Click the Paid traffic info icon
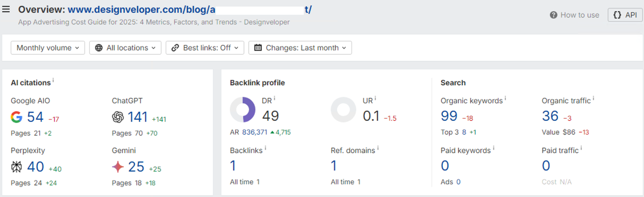The image size is (644, 197). point(581,148)
